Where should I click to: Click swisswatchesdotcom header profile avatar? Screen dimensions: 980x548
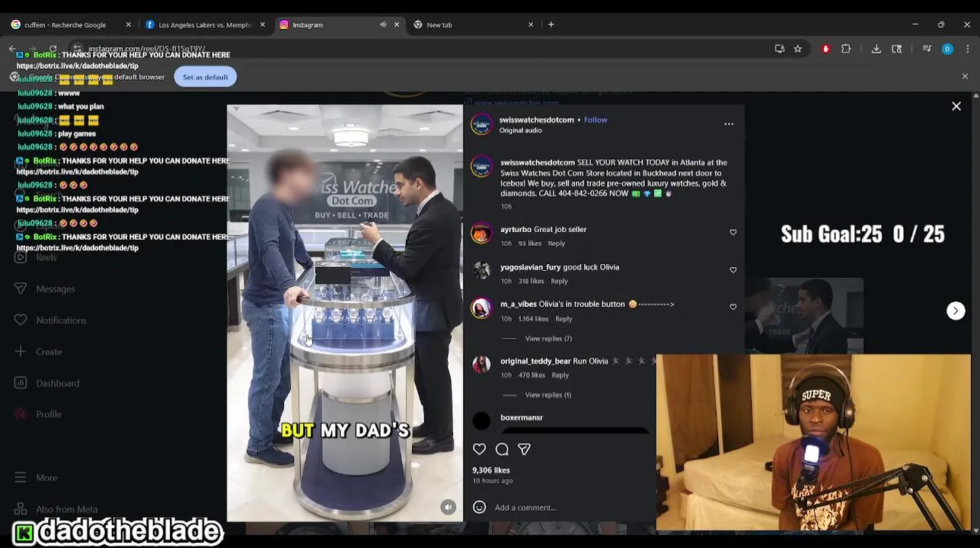tap(481, 124)
